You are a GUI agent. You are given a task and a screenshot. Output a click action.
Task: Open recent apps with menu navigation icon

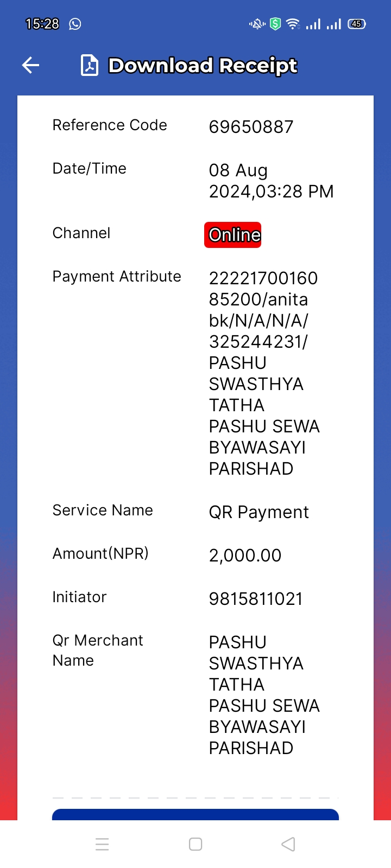pos(102,844)
